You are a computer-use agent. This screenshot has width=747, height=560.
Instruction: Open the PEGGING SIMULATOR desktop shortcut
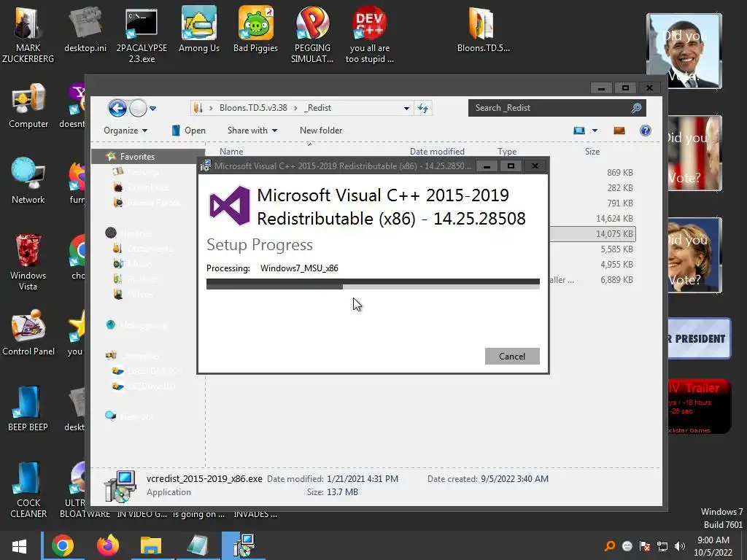coord(312,34)
